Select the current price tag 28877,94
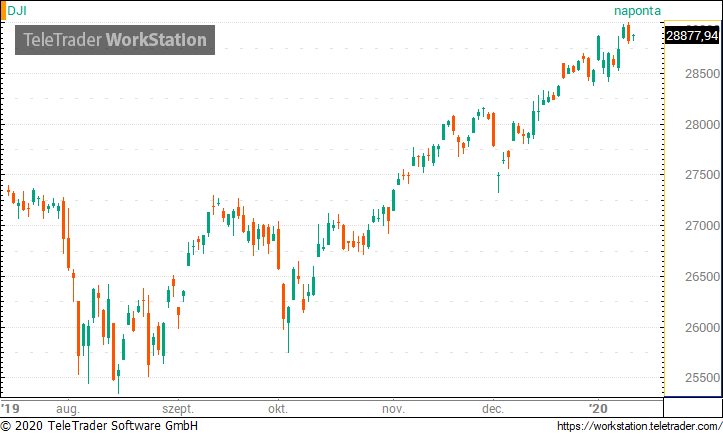The image size is (723, 435). point(692,36)
